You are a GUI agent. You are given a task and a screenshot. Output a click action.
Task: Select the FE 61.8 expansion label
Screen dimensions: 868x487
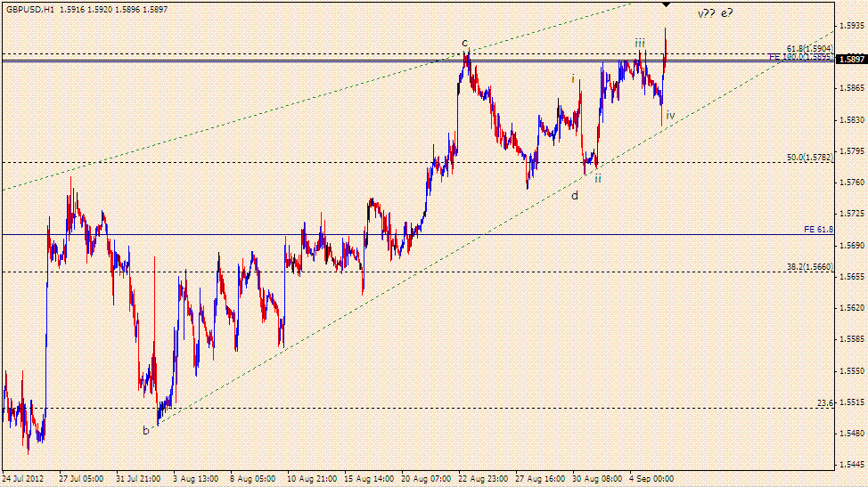[x=819, y=230]
